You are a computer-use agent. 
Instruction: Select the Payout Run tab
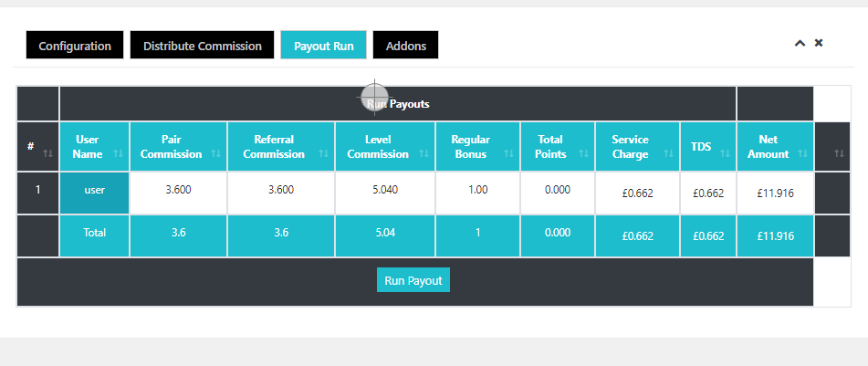[323, 46]
